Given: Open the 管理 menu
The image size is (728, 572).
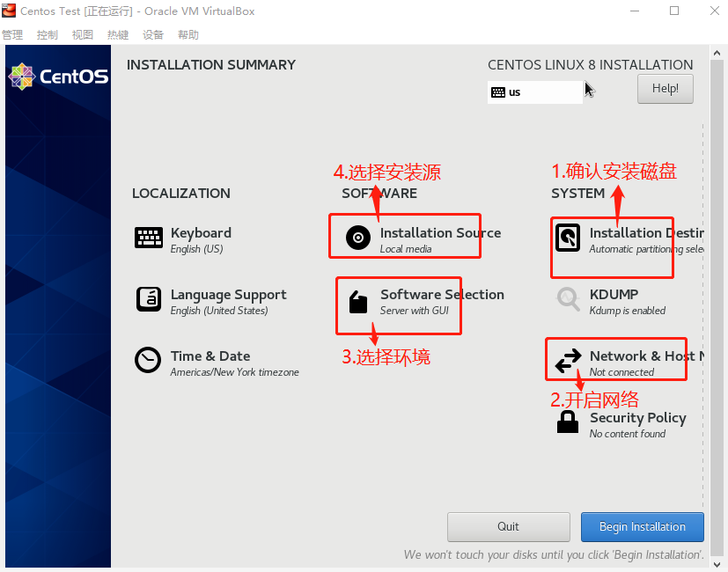Looking at the screenshot, I should 12,35.
